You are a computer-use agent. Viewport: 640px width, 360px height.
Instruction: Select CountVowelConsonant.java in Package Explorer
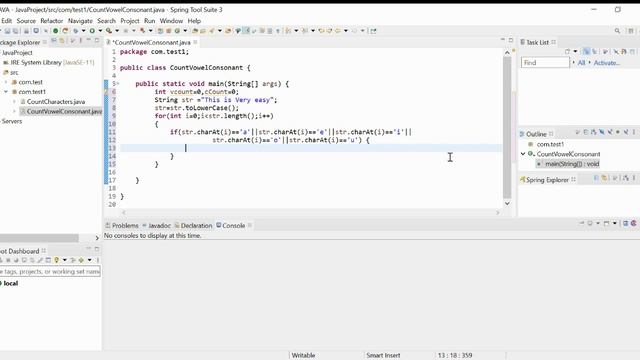click(x=61, y=111)
